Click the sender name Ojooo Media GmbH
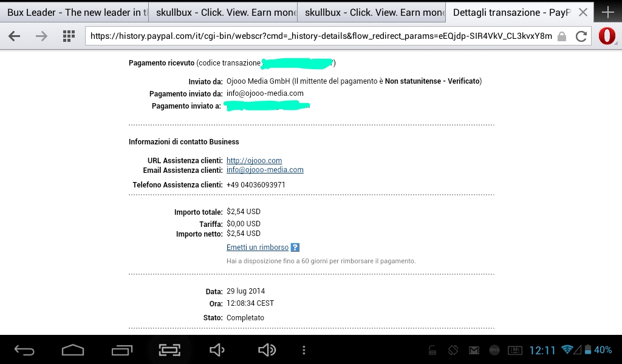 [258, 81]
